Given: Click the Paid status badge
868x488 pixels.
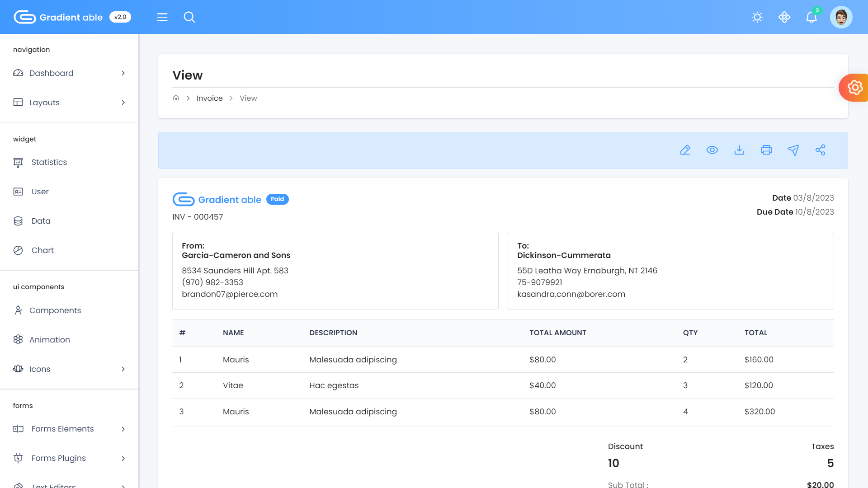Looking at the screenshot, I should (277, 199).
